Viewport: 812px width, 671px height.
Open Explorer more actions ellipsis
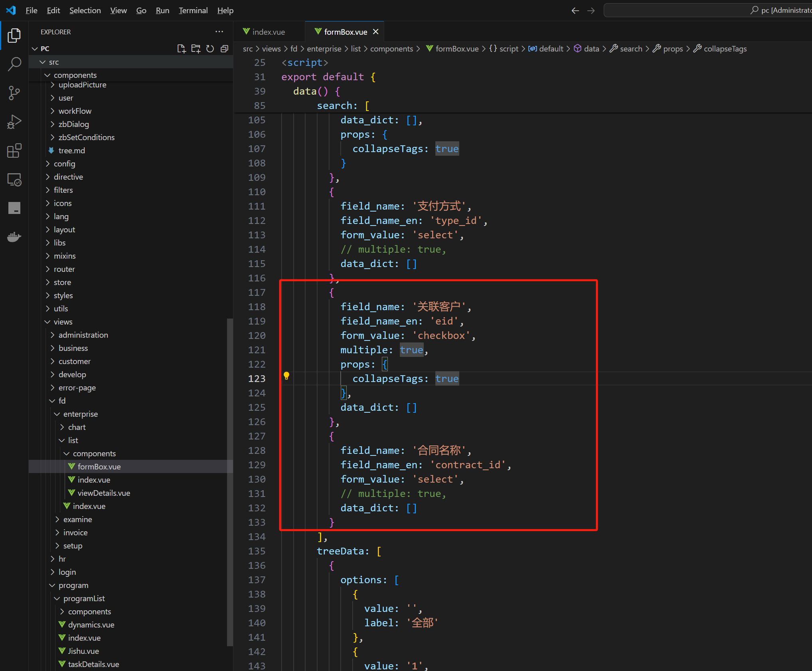219,32
